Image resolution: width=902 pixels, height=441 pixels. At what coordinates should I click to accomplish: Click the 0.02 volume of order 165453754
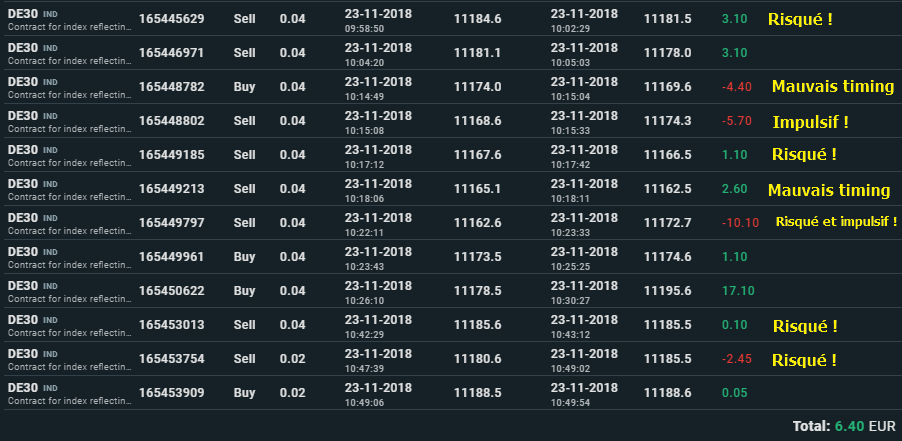click(292, 359)
